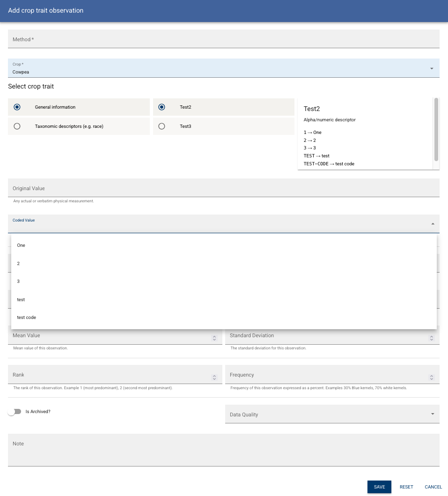Viewport: 448px width, 496px height.
Task: Select the Test2 crop trait
Action: click(162, 107)
